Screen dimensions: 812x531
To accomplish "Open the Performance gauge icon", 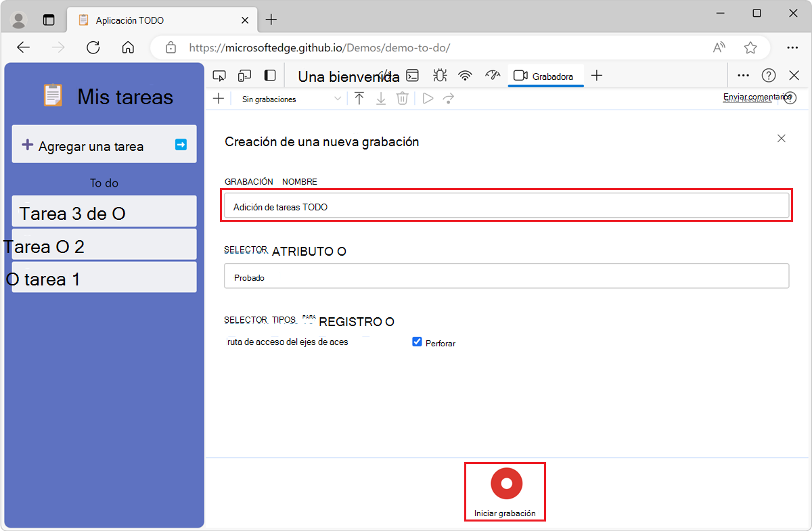I will [492, 76].
